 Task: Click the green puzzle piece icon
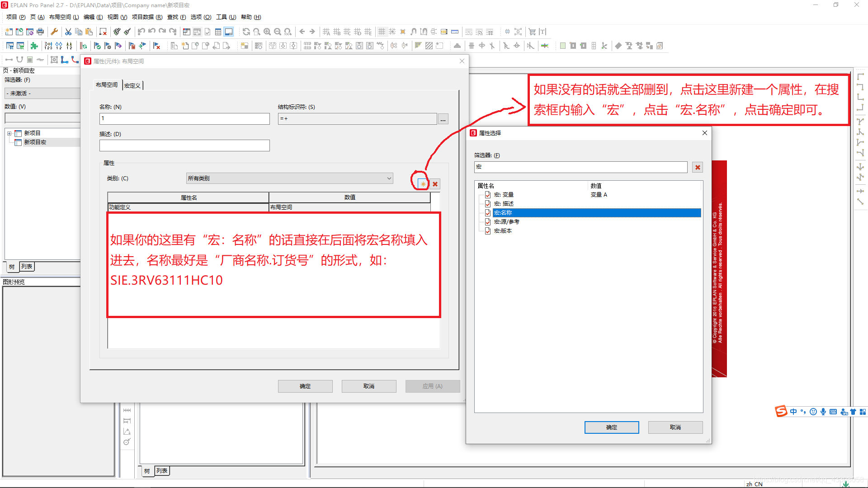click(34, 46)
